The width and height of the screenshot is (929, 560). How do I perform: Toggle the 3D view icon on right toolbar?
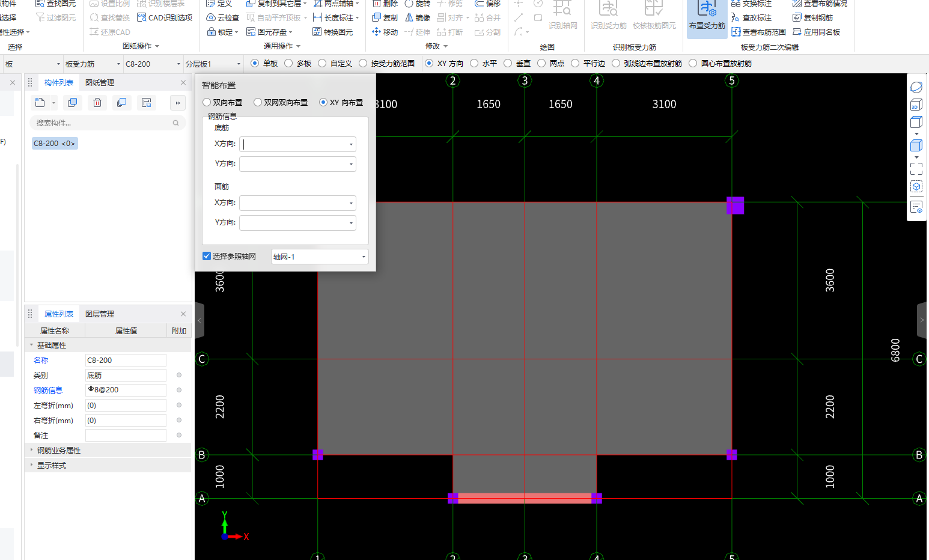[x=916, y=106]
